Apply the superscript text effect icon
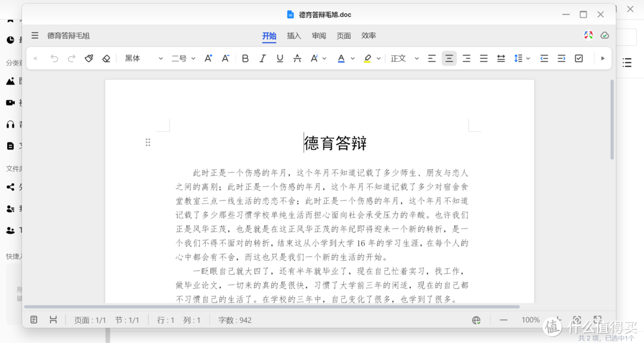The width and height of the screenshot is (644, 343). click(314, 58)
